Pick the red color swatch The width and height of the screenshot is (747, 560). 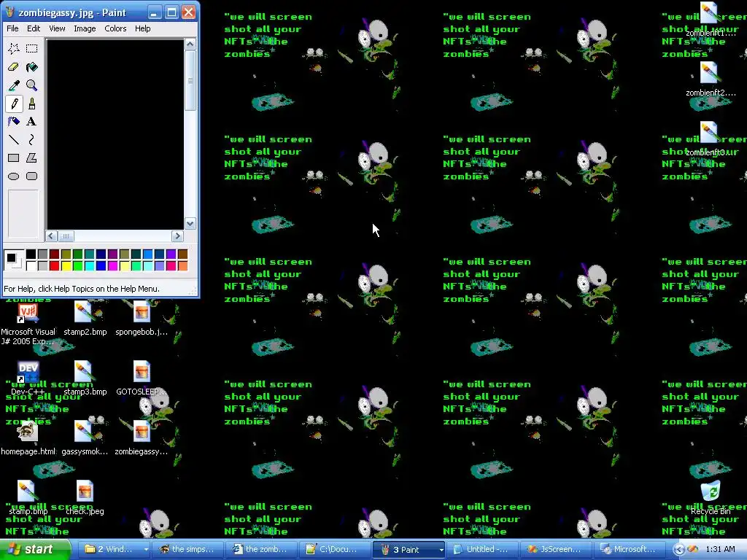tap(54, 265)
